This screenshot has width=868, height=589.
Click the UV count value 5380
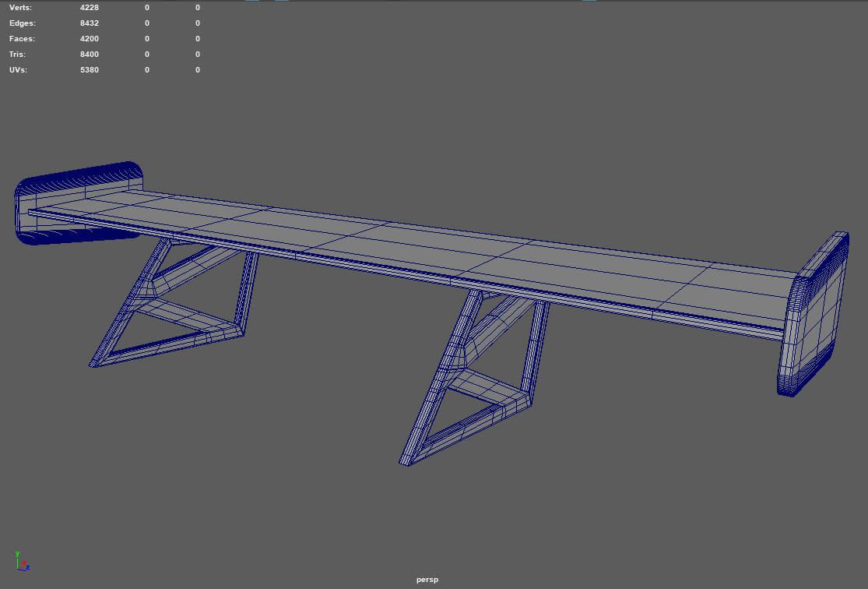coord(90,69)
